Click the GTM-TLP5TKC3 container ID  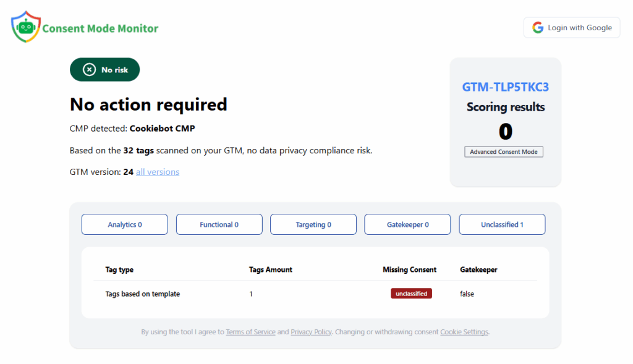[505, 87]
